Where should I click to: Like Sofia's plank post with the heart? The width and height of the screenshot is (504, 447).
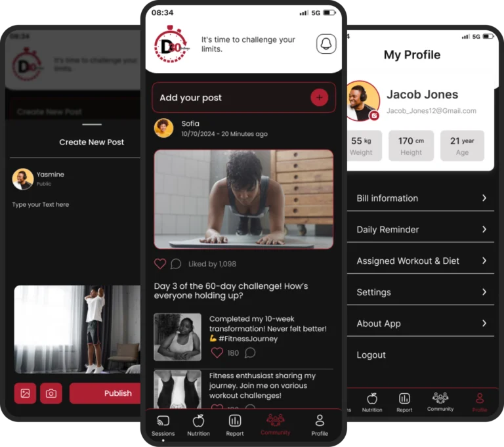pyautogui.click(x=159, y=264)
